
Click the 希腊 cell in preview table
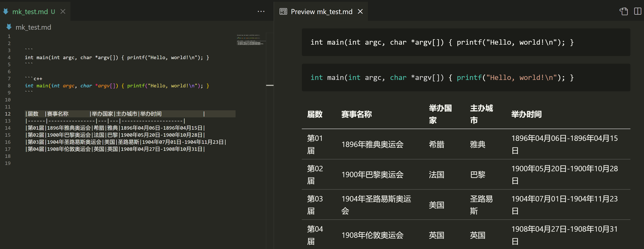pyautogui.click(x=437, y=144)
